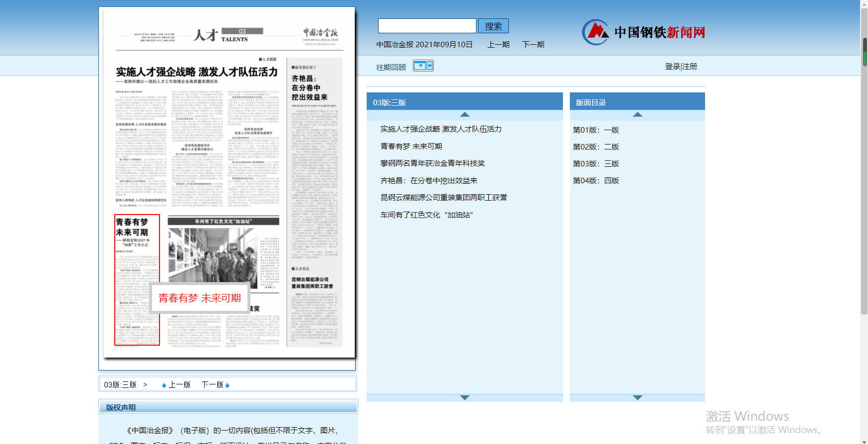Open article 车间有了红色文化"加油站"

tap(427, 215)
